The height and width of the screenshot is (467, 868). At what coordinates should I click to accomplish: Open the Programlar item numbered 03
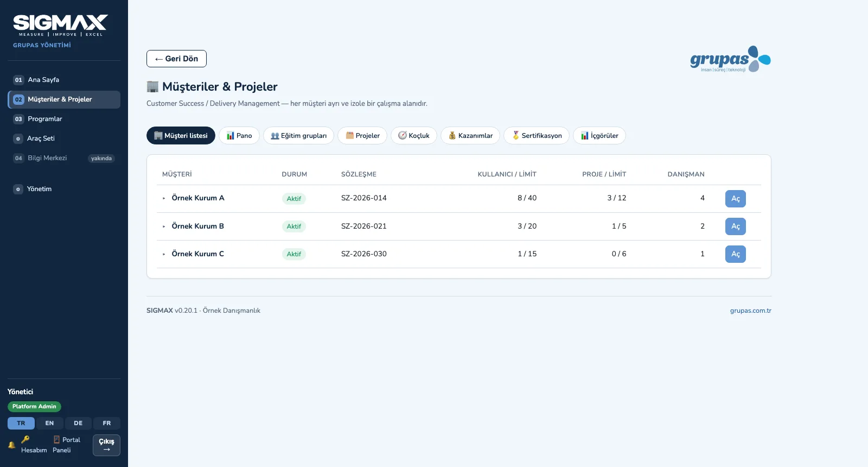64,119
